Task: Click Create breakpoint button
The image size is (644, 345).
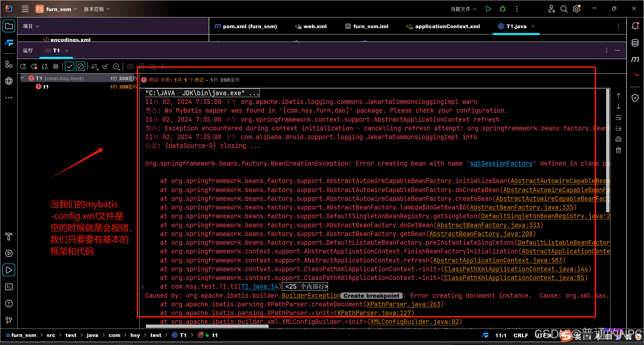Action: (x=371, y=296)
